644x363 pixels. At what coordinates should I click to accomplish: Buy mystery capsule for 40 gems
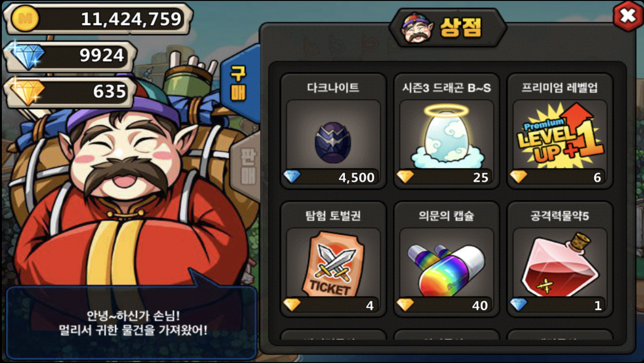[x=446, y=305]
